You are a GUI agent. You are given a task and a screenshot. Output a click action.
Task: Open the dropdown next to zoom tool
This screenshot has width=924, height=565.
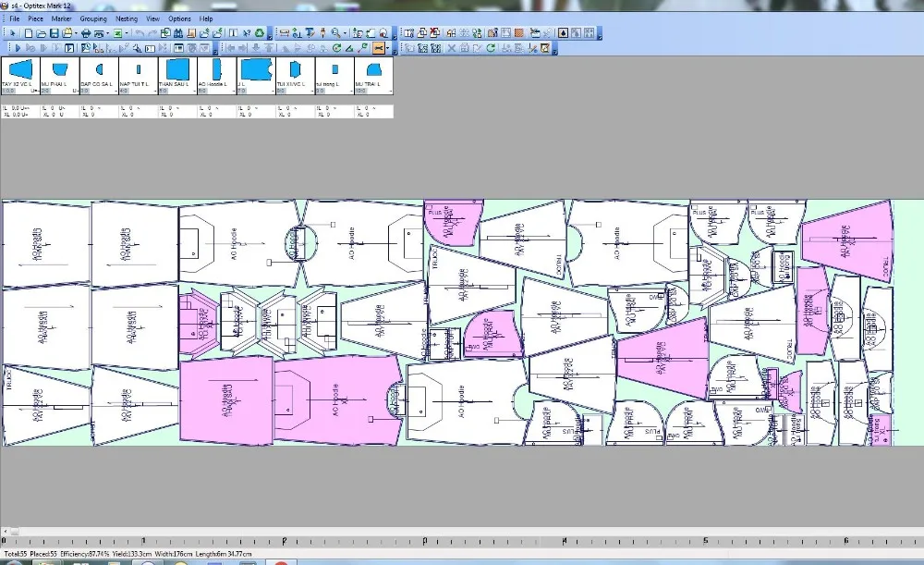345,33
